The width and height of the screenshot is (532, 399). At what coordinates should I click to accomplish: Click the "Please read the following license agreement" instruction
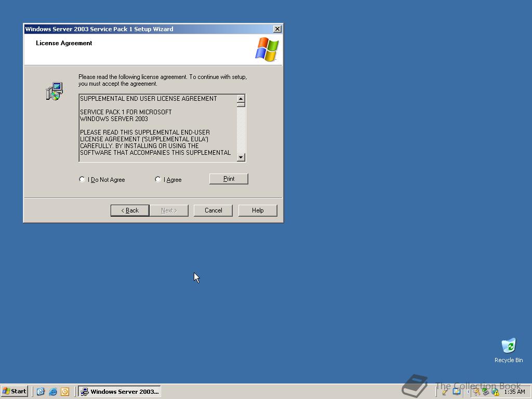coord(163,80)
